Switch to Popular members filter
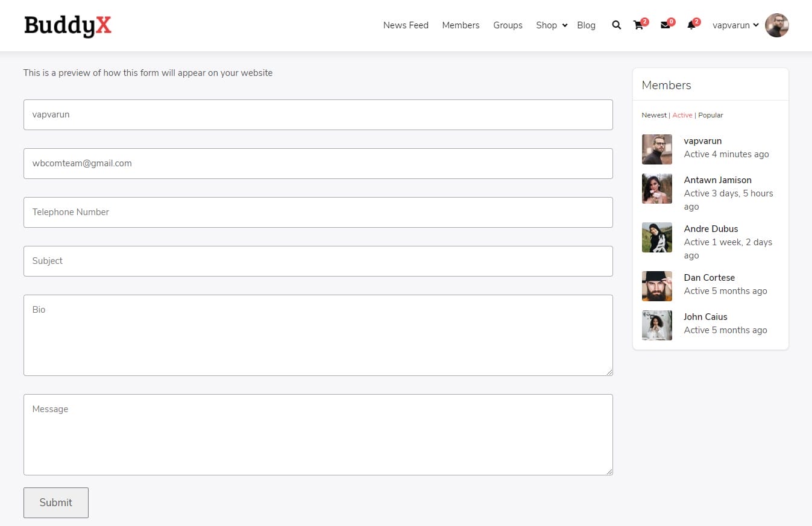 (710, 115)
